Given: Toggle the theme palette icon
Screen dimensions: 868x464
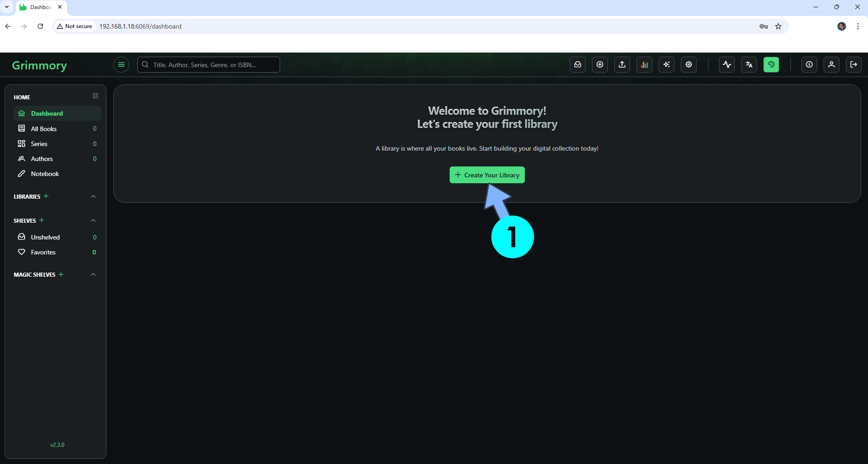Looking at the screenshot, I should [771, 64].
